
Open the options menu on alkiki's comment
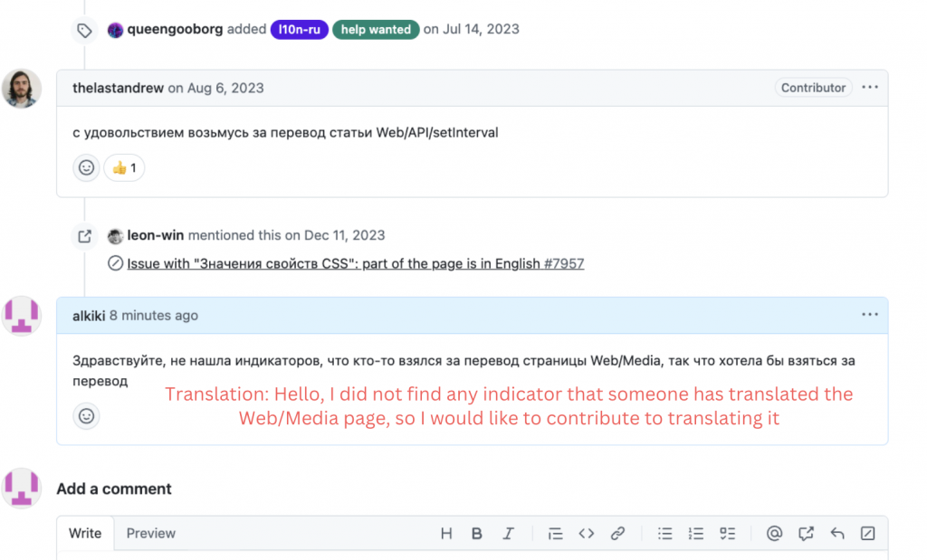click(x=870, y=315)
